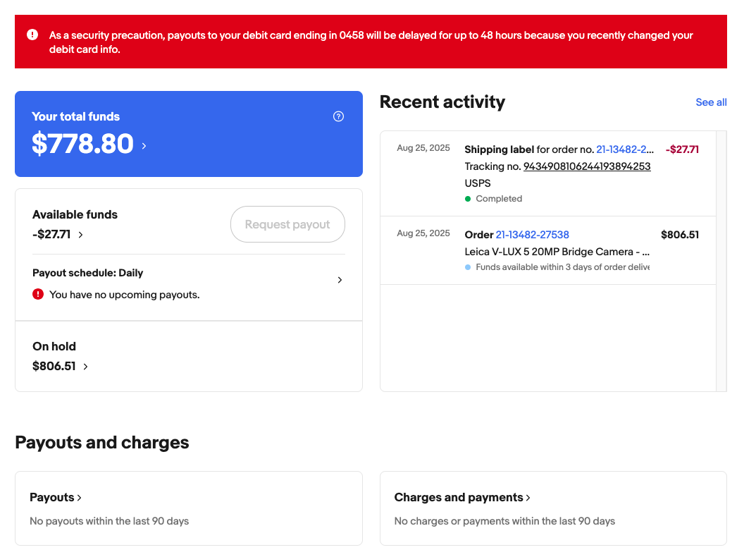Click the green Completed status dot
Screen dimensions: 756x557
pyautogui.click(x=468, y=199)
